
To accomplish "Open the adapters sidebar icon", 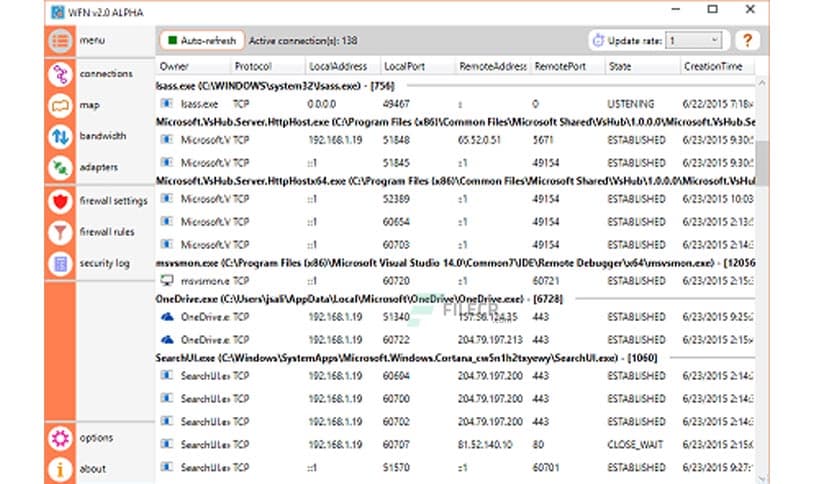I will (x=60, y=167).
